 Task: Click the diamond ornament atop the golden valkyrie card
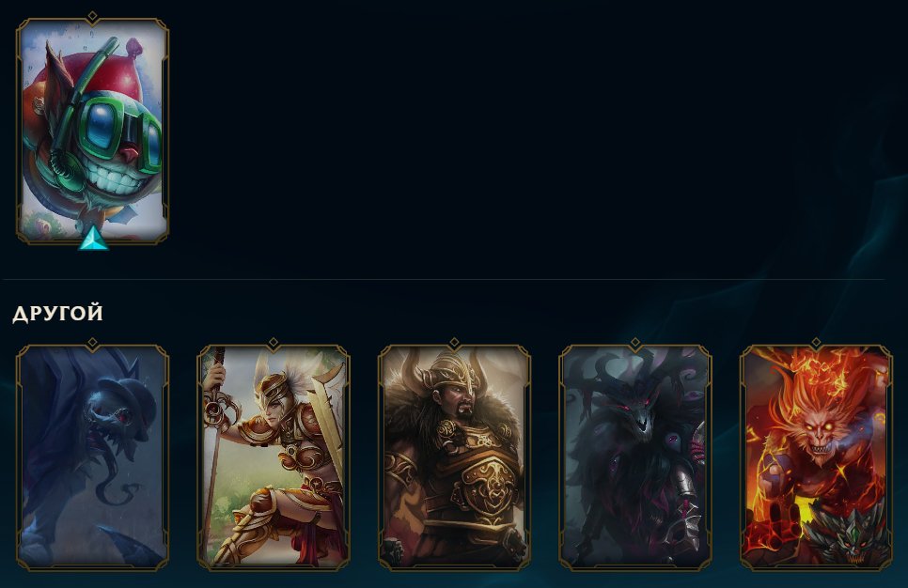coord(274,343)
